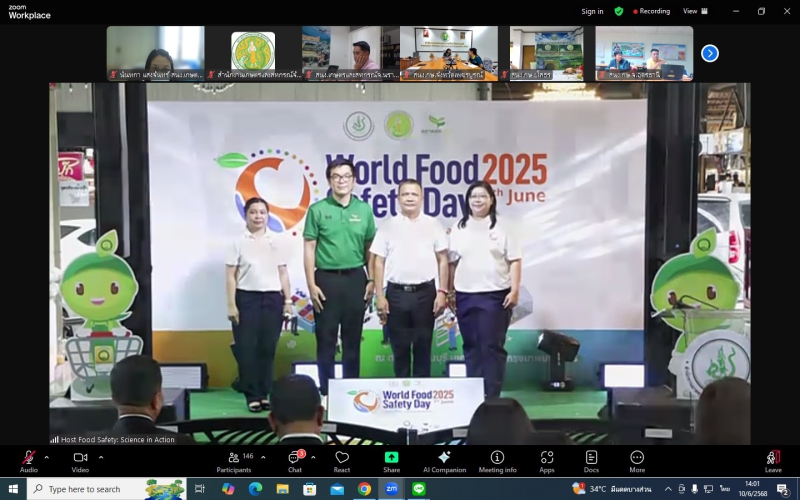Click the tray microphone icon
The height and width of the screenshot is (500, 800).
click(694, 489)
